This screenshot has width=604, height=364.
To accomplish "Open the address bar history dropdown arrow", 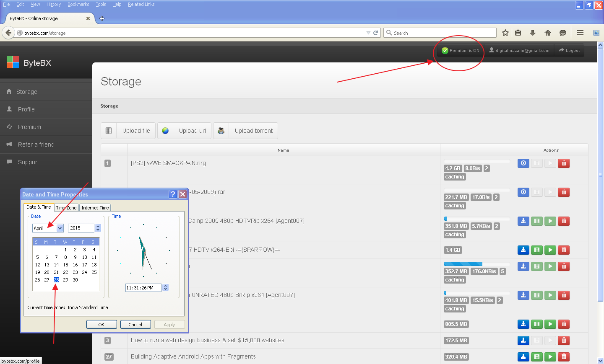I will pyautogui.click(x=368, y=33).
